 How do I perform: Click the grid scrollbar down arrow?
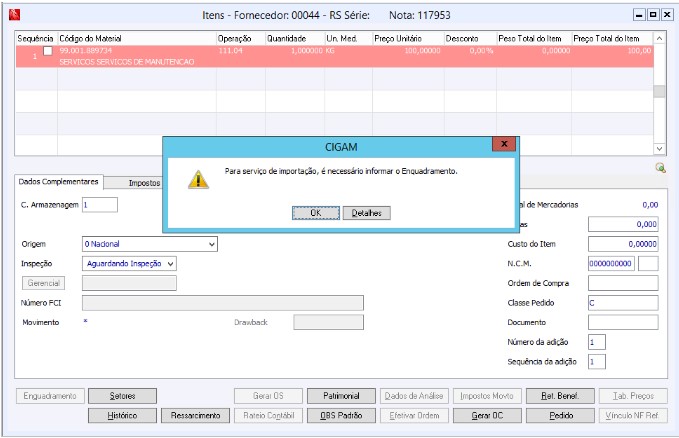tap(659, 149)
